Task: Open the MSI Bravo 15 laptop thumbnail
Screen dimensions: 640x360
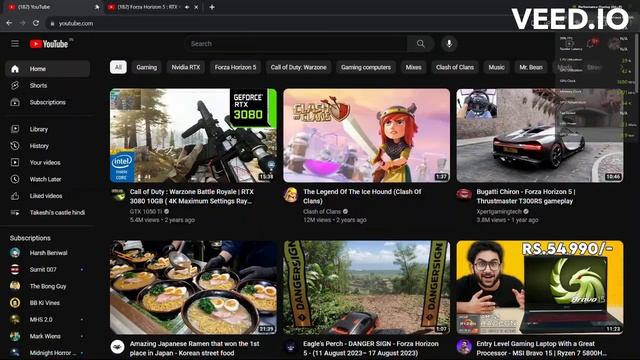Action: coord(540,287)
